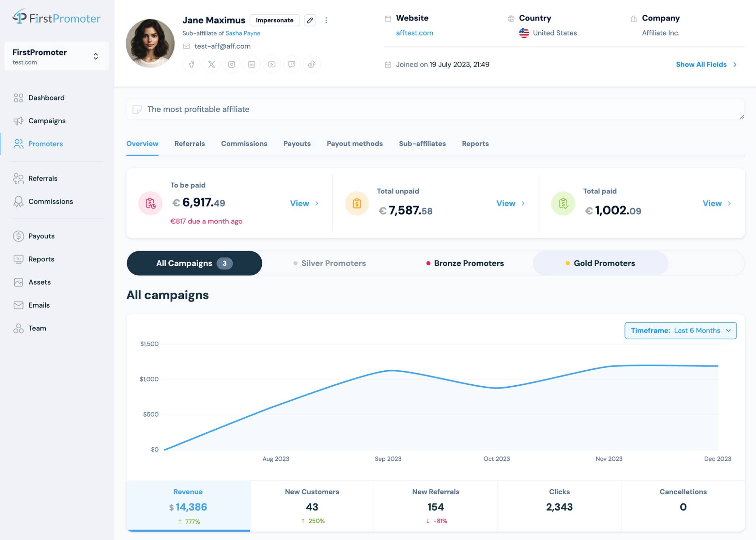756x540 pixels.
Task: Open the promoter's Facebook profile icon
Action: point(191,64)
